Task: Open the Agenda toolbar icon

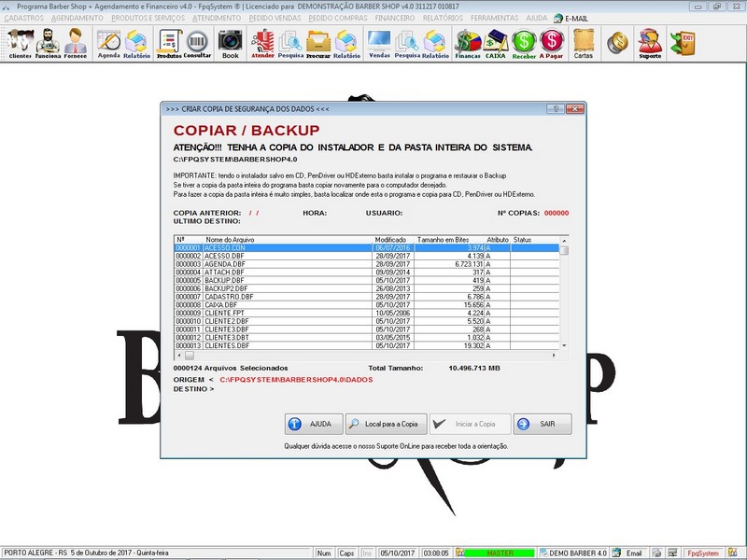Action: coord(109,43)
